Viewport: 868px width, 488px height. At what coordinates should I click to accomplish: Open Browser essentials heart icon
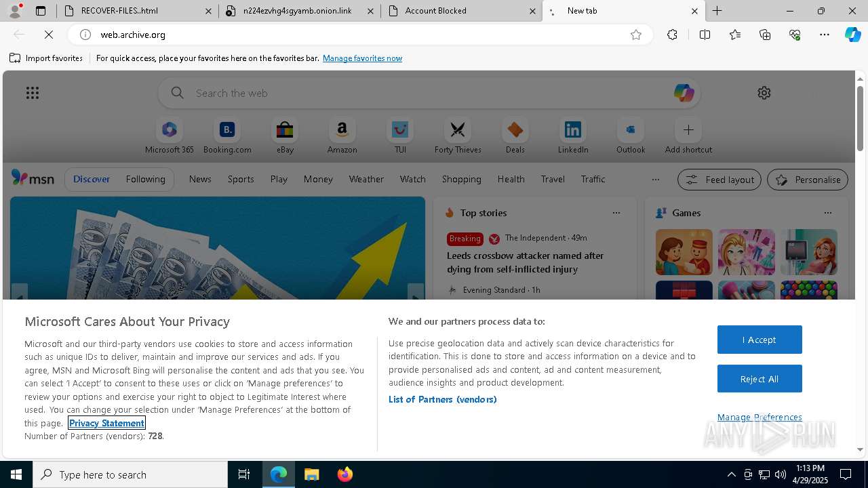[795, 35]
